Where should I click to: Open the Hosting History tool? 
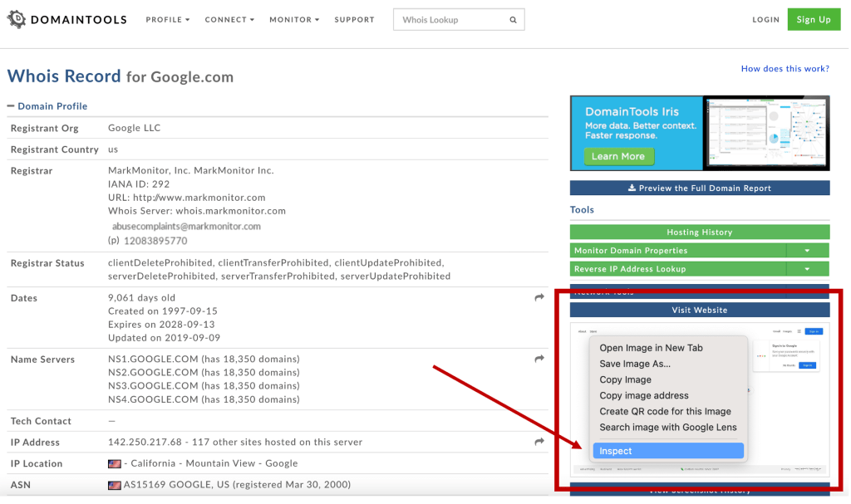(700, 232)
